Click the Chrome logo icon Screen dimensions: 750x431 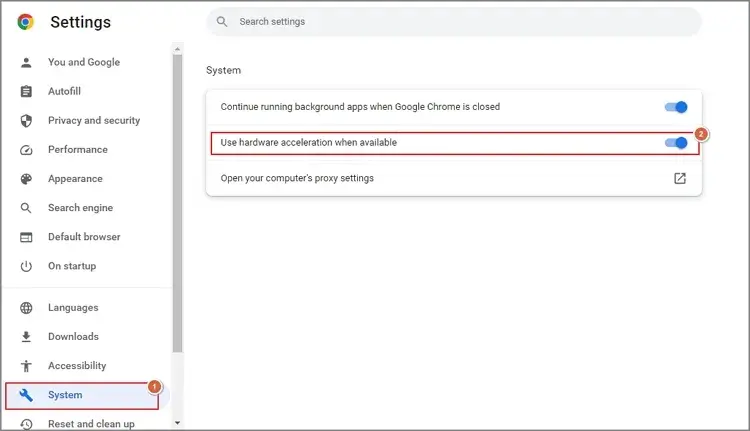coord(26,22)
